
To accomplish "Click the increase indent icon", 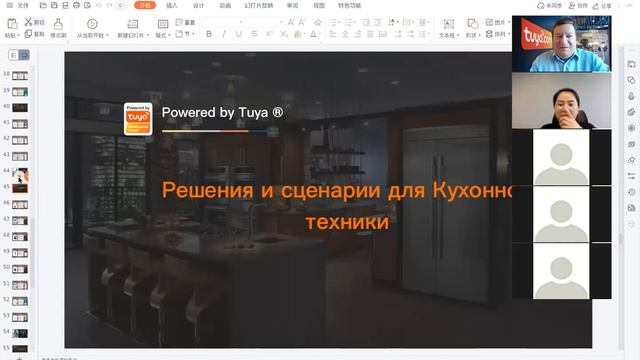I will pyautogui.click(x=378, y=22).
